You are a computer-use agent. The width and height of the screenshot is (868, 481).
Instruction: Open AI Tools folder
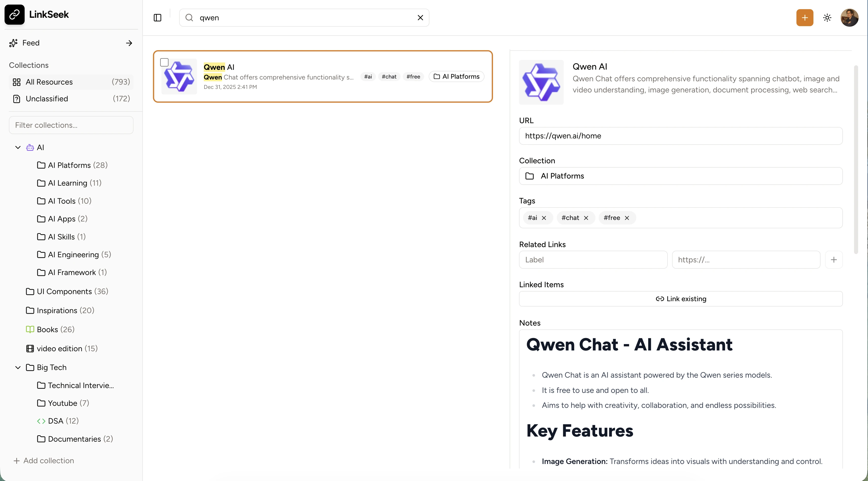tap(64, 201)
